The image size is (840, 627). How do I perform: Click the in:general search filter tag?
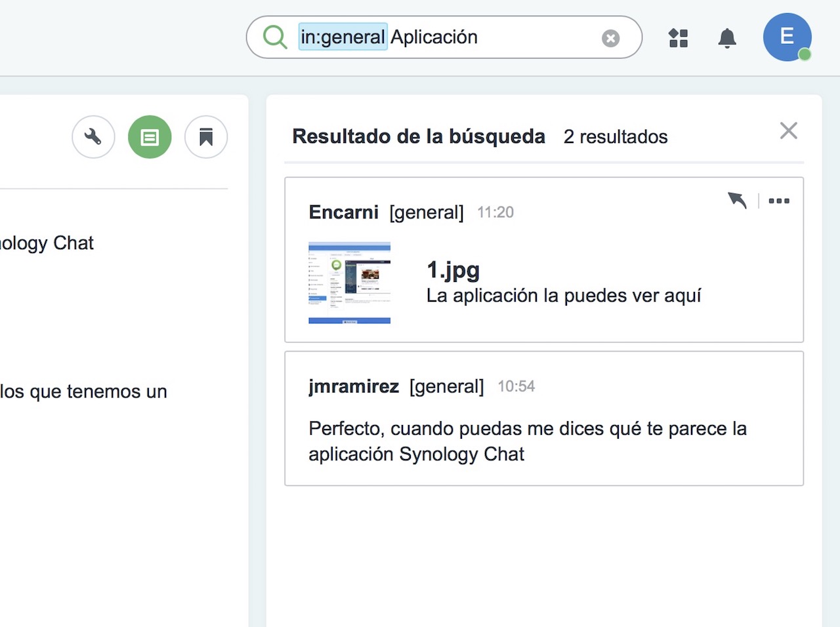coord(343,37)
